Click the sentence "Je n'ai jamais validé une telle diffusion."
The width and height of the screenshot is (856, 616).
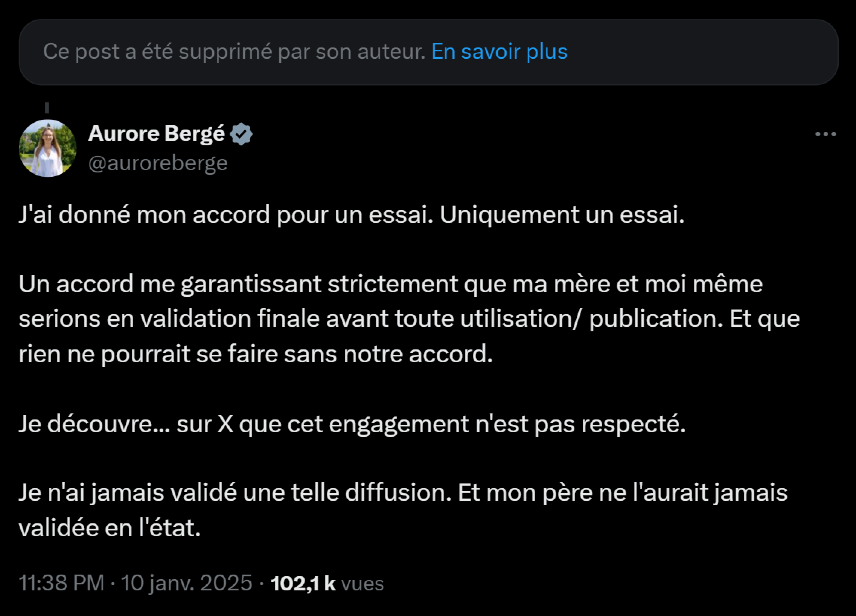235,493
